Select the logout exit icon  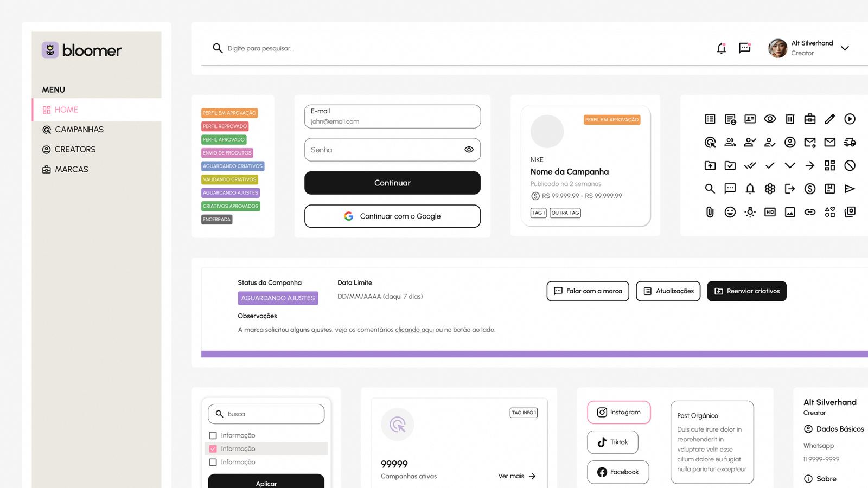[x=790, y=189]
